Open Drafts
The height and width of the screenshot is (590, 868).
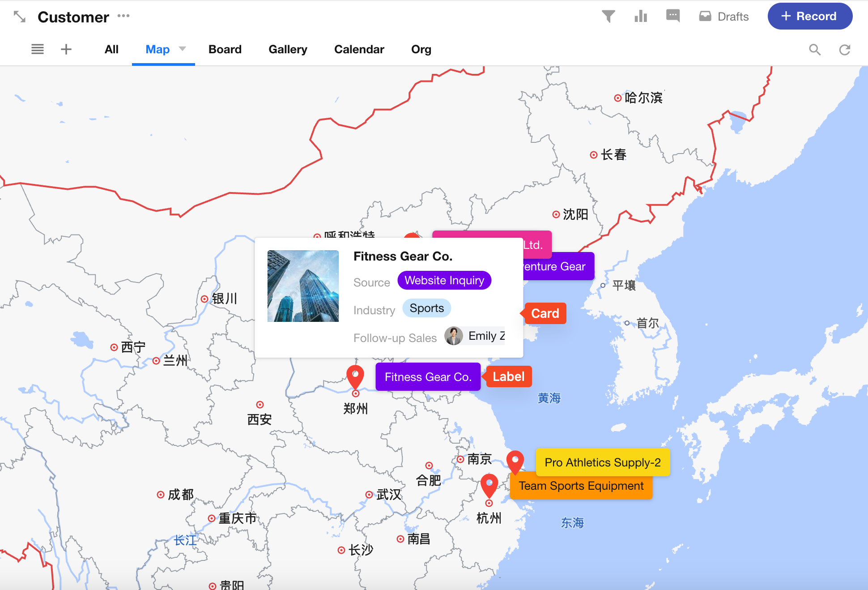coord(724,17)
